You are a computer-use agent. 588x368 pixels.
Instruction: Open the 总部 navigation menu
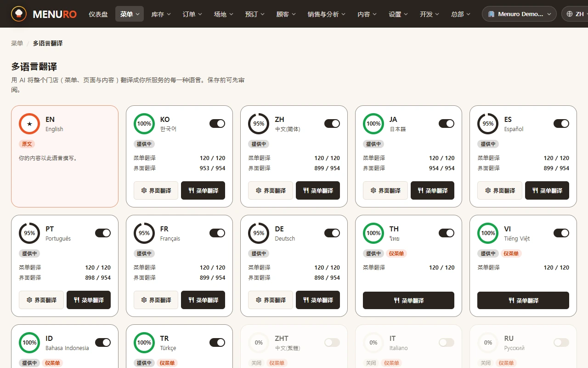461,14
